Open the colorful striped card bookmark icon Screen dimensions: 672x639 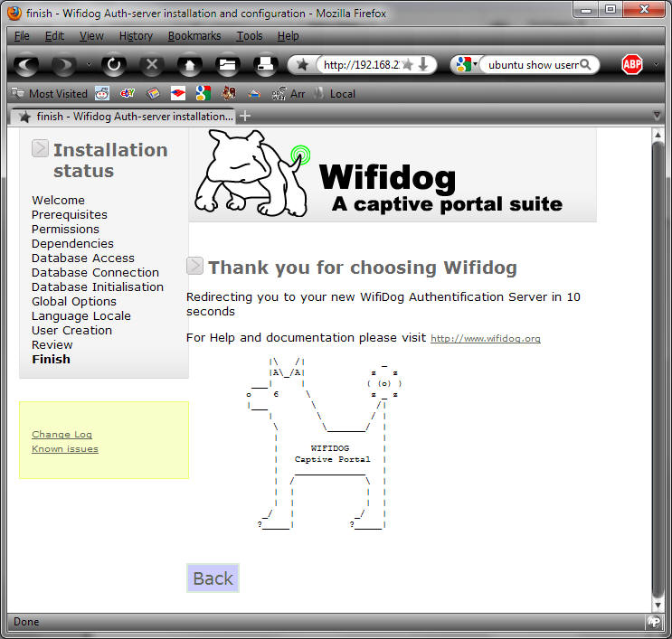153,93
